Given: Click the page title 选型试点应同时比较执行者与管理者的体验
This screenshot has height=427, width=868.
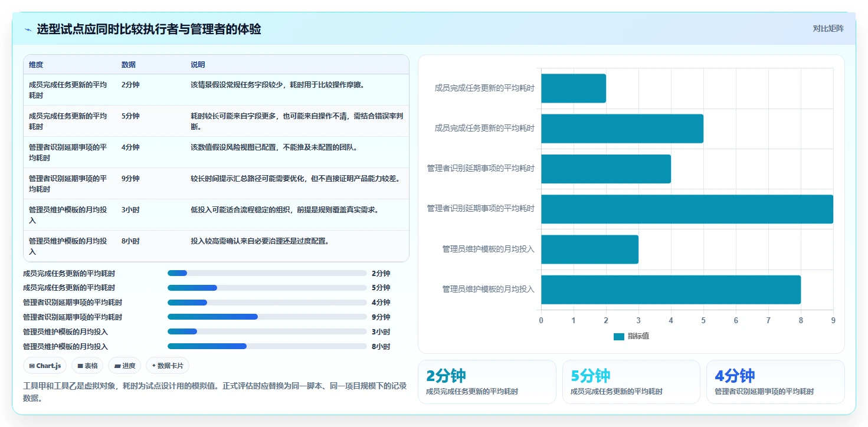Looking at the screenshot, I should [x=149, y=29].
